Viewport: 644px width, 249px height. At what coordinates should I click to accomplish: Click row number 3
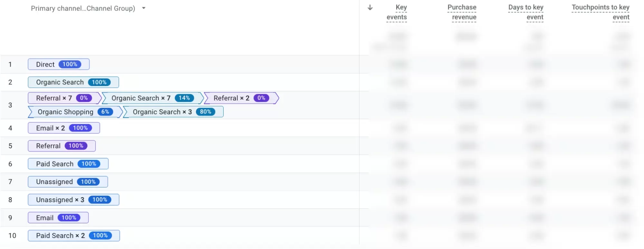[x=10, y=105]
